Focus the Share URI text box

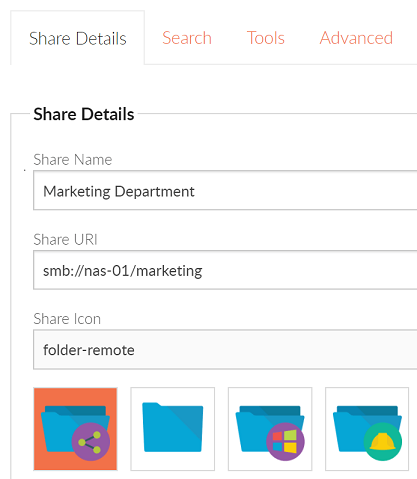[x=225, y=270]
